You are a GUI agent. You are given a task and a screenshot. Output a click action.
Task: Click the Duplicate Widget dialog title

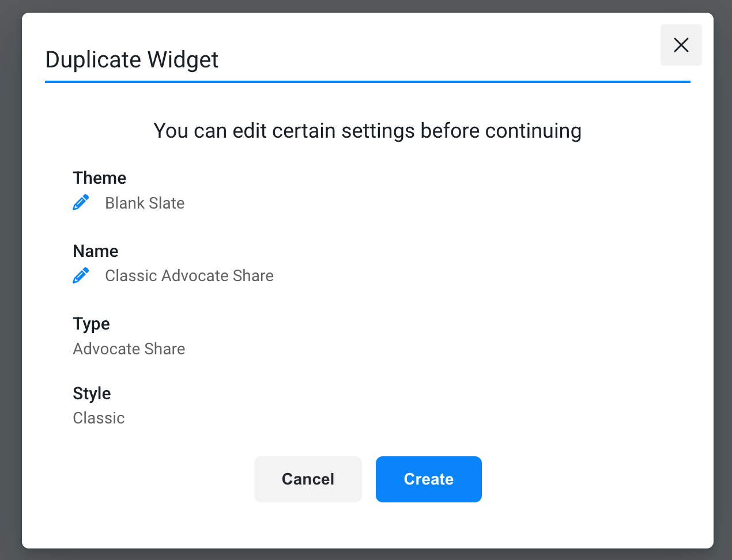pos(132,60)
